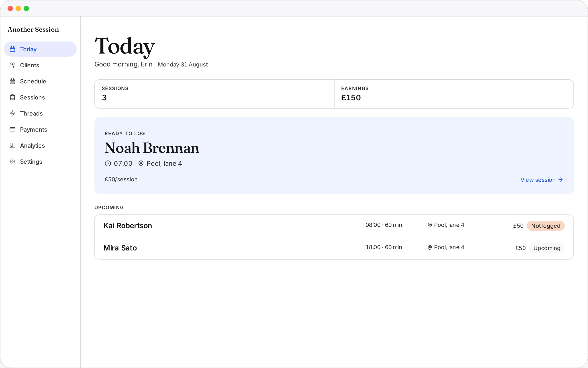Open Mira Sato's upcoming session

pos(334,248)
